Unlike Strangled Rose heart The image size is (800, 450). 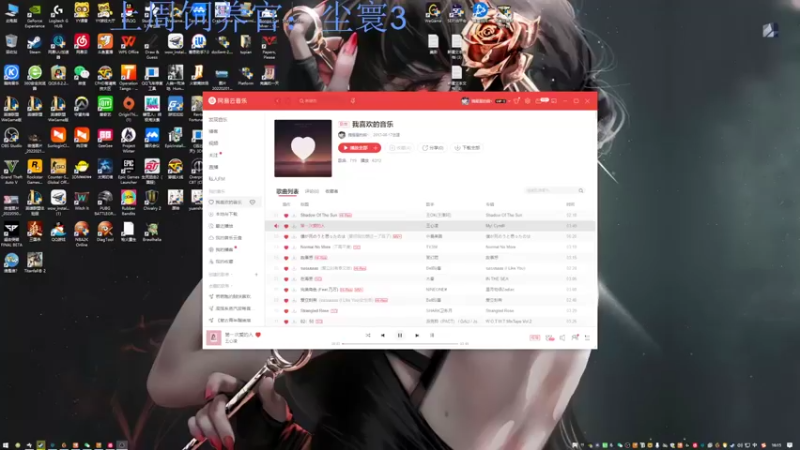[286, 311]
